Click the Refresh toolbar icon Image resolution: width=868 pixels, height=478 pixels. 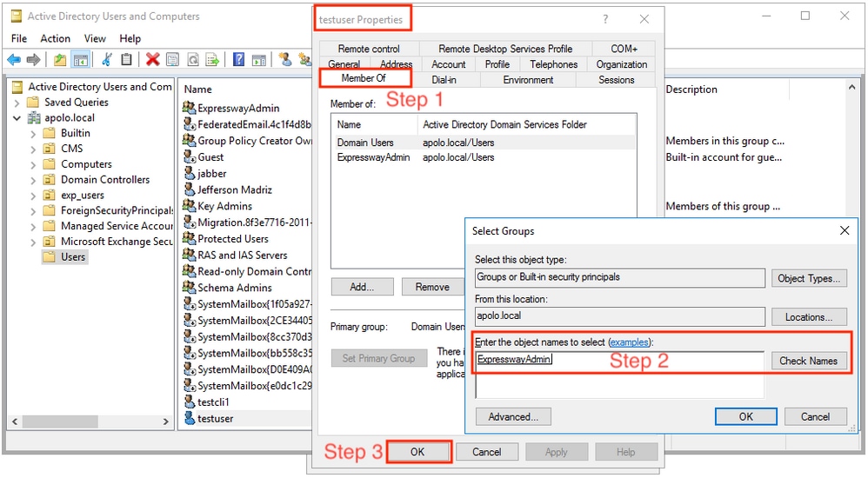(x=192, y=59)
